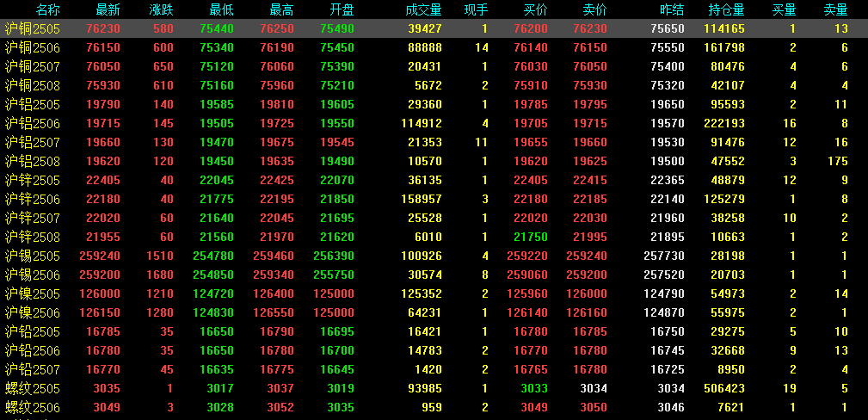Sort by 持仓量 column header
868x420 pixels.
click(x=726, y=9)
